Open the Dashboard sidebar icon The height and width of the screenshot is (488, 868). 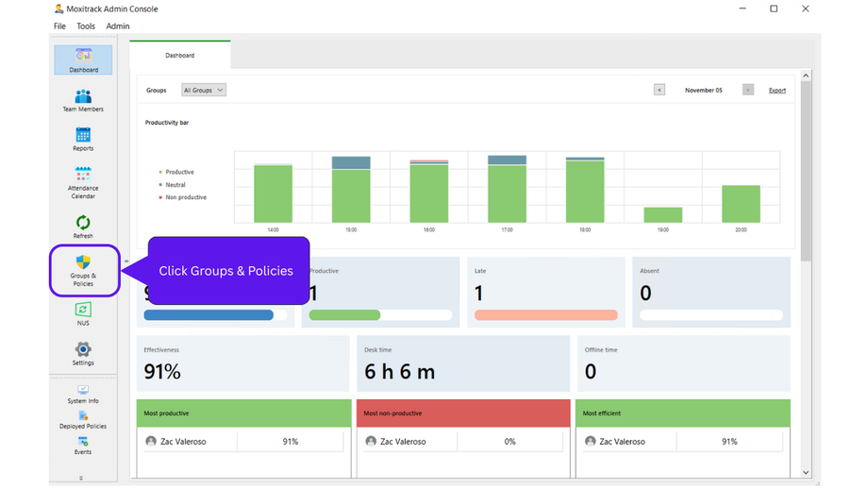[x=83, y=59]
